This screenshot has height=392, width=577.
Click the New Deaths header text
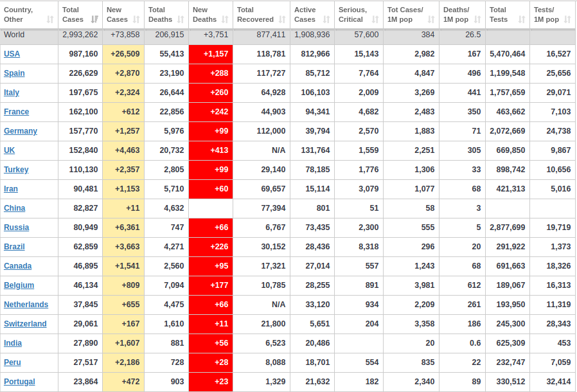pos(205,15)
